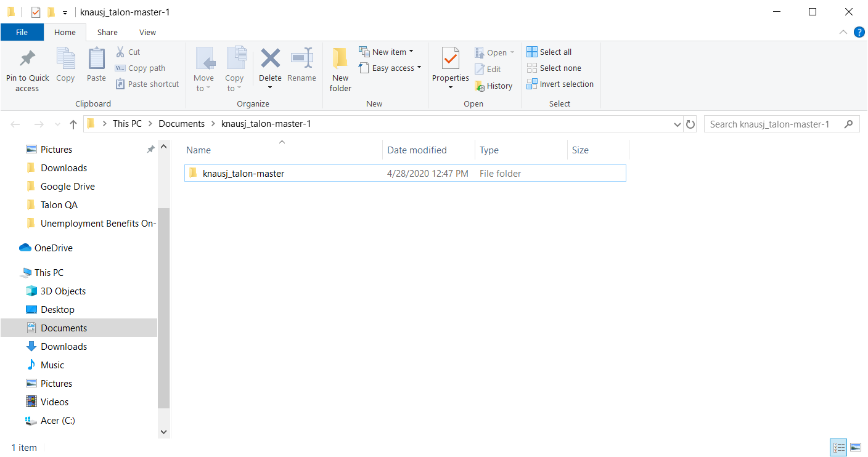868x457 pixels.
Task: Click Copy path in Clipboard group
Action: point(140,68)
